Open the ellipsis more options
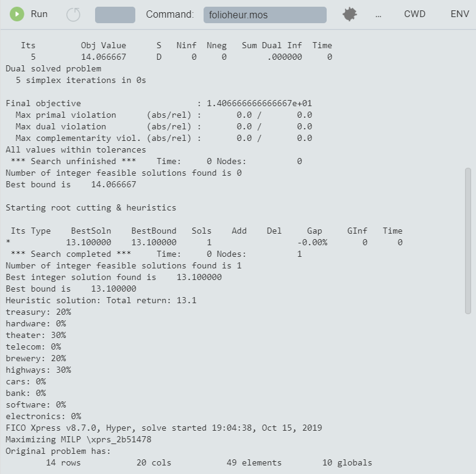The height and width of the screenshot is (474, 476). click(378, 15)
